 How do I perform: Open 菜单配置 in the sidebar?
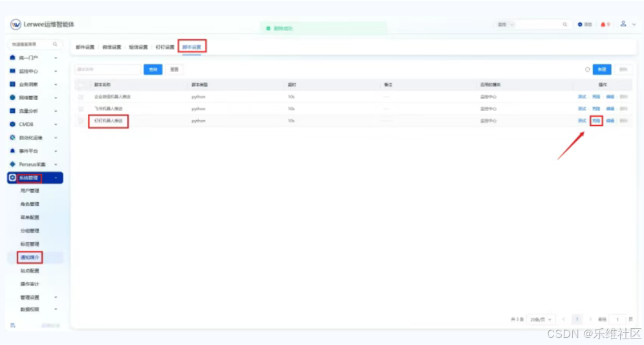tap(30, 218)
